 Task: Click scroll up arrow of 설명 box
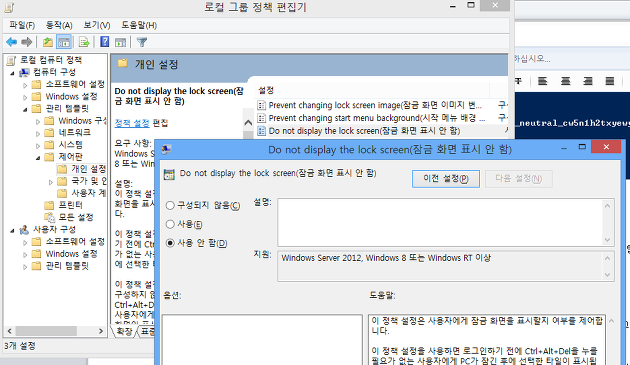point(608,206)
